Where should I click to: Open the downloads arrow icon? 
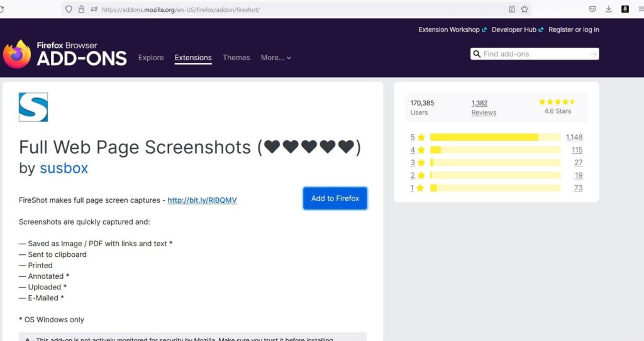[609, 9]
